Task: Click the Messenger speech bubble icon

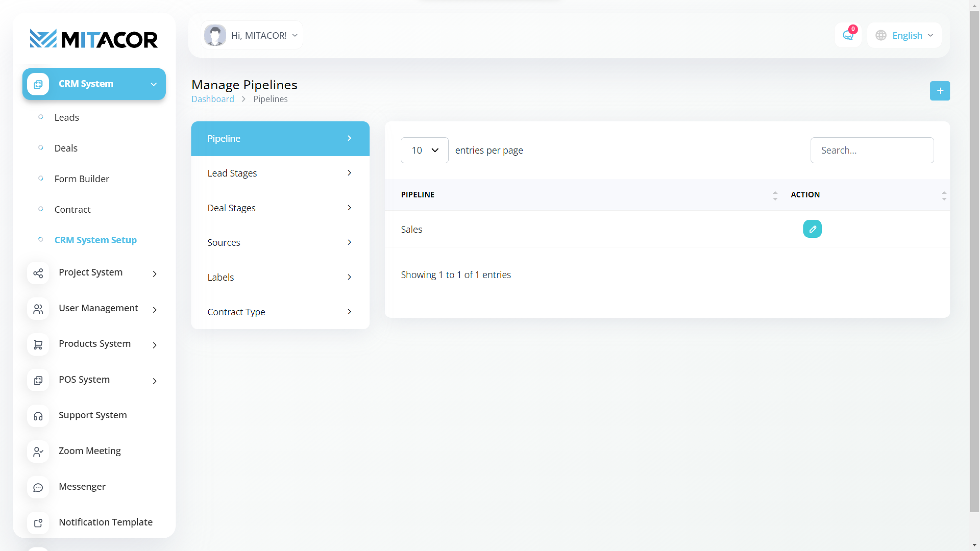Action: (38, 487)
